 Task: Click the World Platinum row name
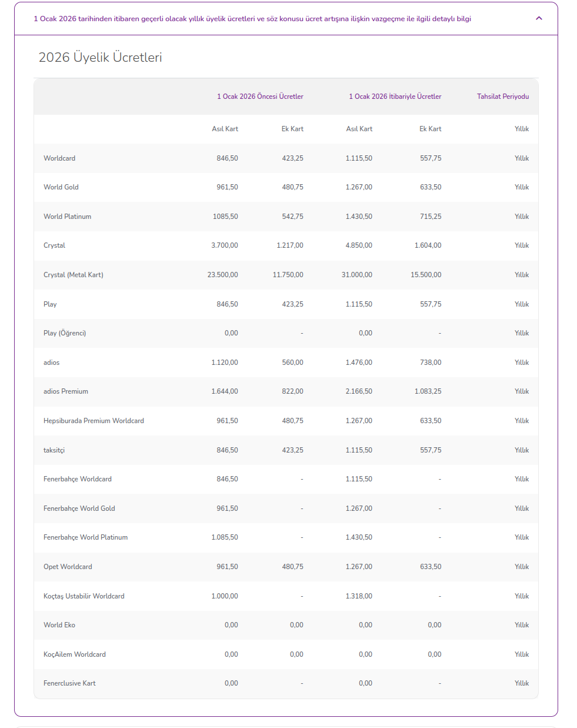pos(67,217)
